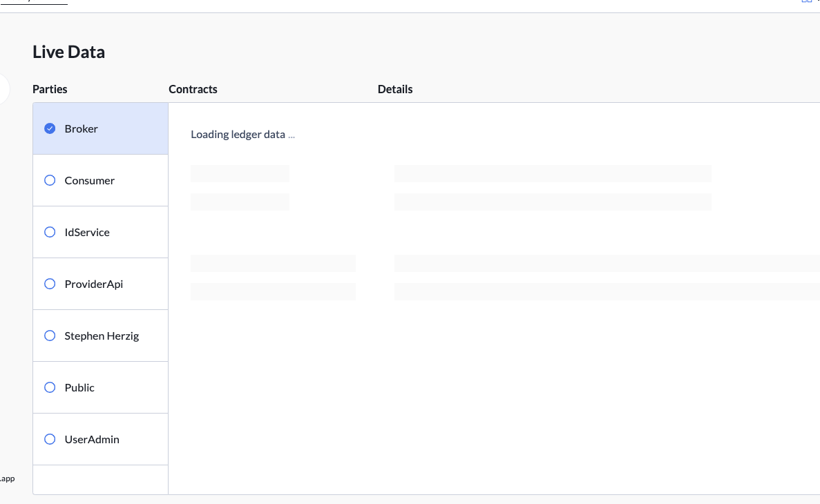The height and width of the screenshot is (504, 820).
Task: Select the Broker party checked radio icon
Action: tap(50, 128)
